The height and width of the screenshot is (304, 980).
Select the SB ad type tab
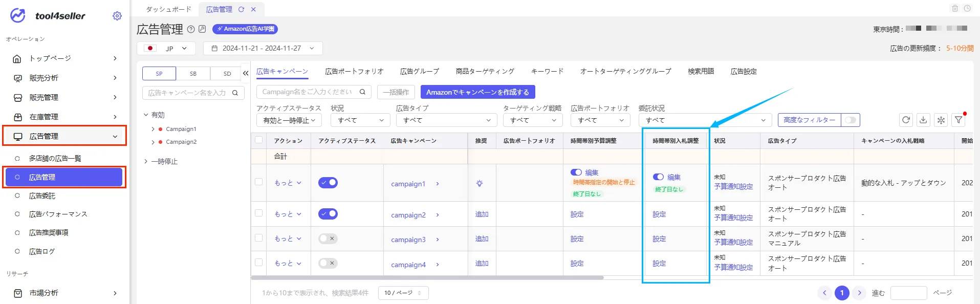tap(193, 74)
